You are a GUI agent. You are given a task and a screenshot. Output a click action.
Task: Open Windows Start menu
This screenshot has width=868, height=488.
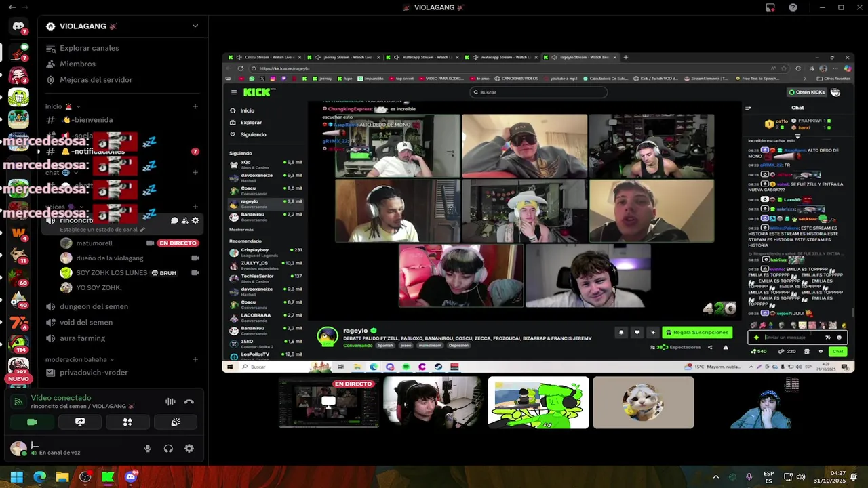coord(17,477)
